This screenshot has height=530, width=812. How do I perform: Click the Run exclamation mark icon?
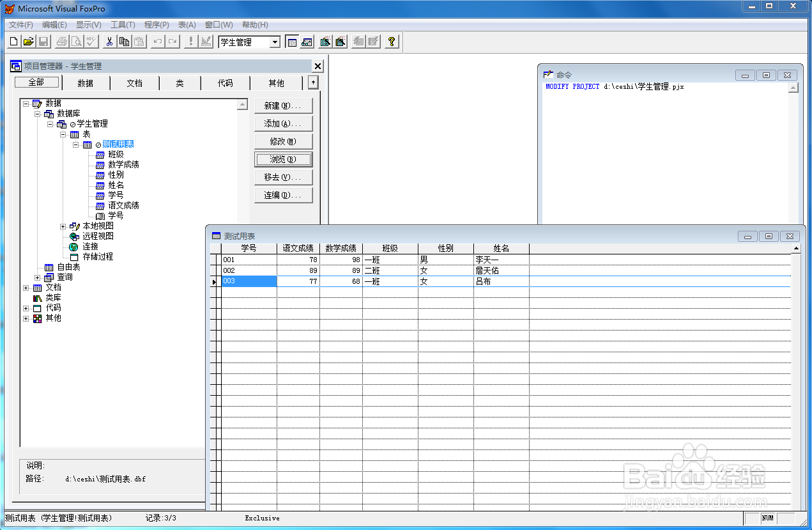pyautogui.click(x=190, y=42)
